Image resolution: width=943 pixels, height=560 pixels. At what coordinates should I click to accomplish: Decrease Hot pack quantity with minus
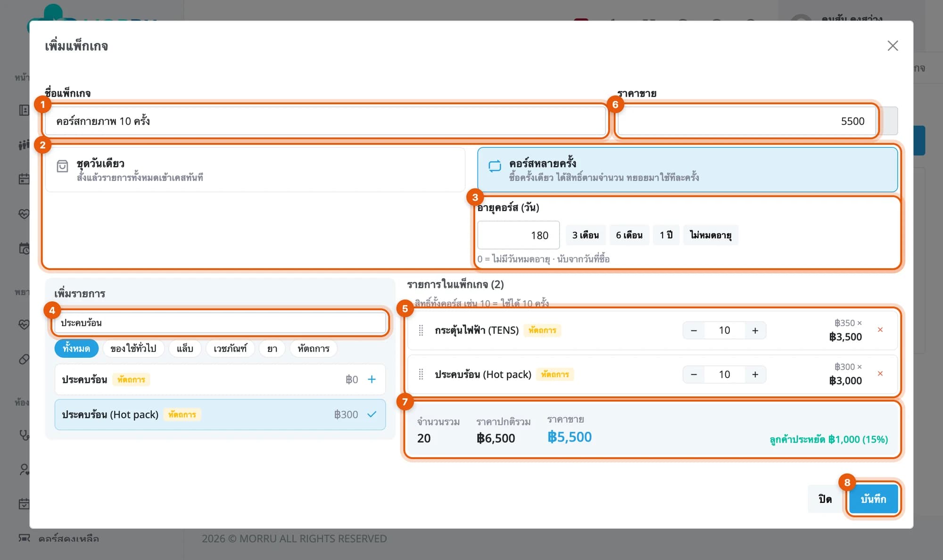694,374
